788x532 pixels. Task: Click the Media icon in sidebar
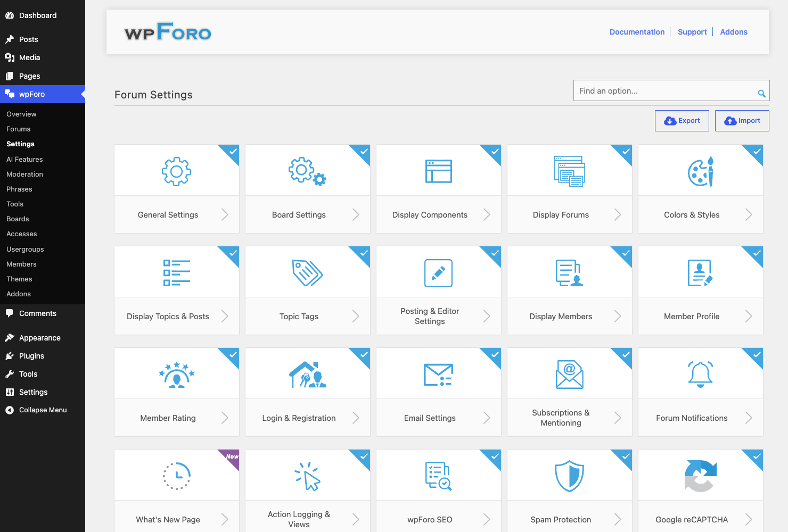coord(10,57)
